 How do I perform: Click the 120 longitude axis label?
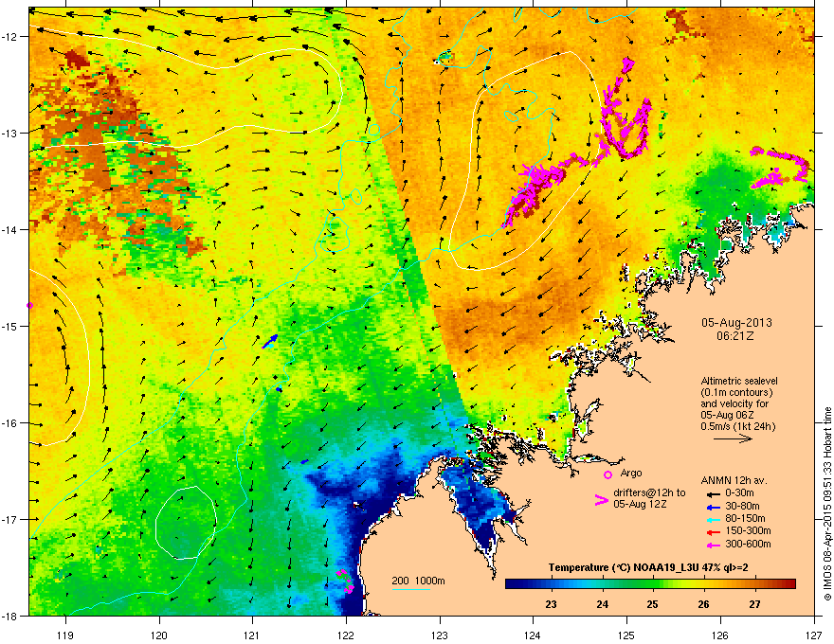click(159, 635)
